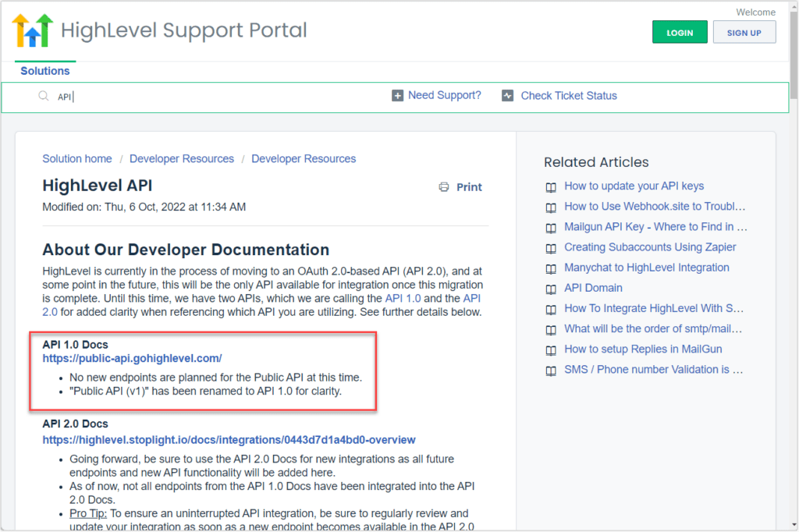
Task: Open the Solutions tab
Action: (44, 71)
